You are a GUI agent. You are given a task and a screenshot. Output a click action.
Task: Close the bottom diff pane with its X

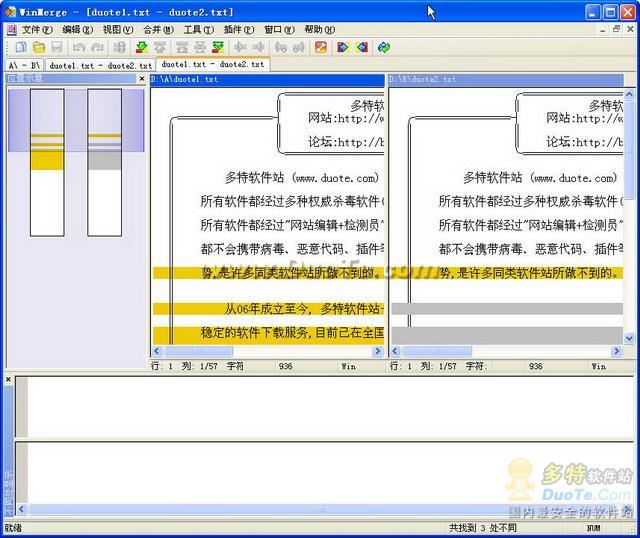pyautogui.click(x=8, y=380)
